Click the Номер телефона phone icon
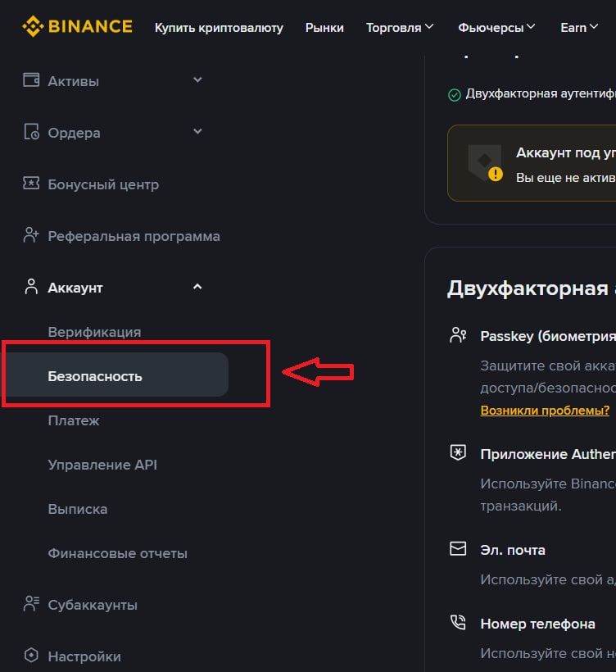Screen dimensions: 616x672 click(x=458, y=623)
